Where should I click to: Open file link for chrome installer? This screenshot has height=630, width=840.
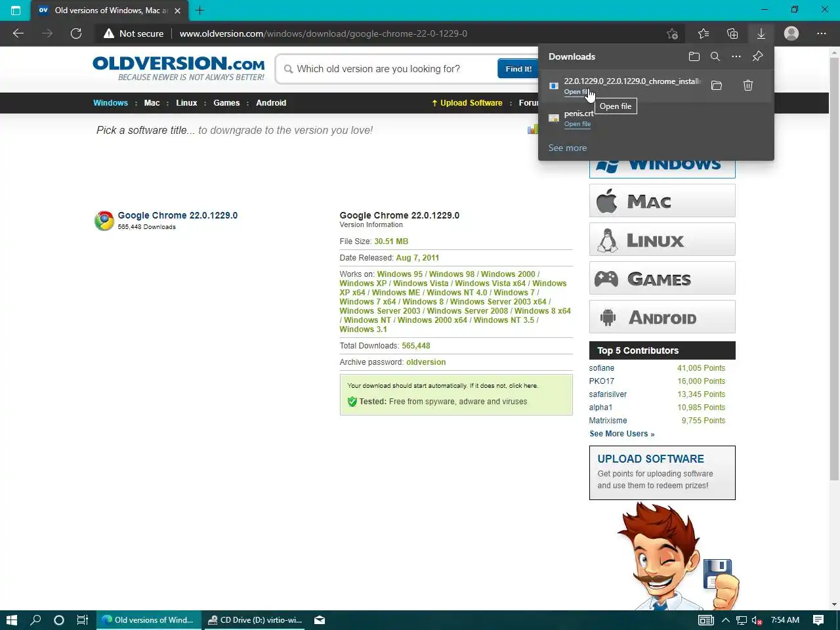coord(577,92)
